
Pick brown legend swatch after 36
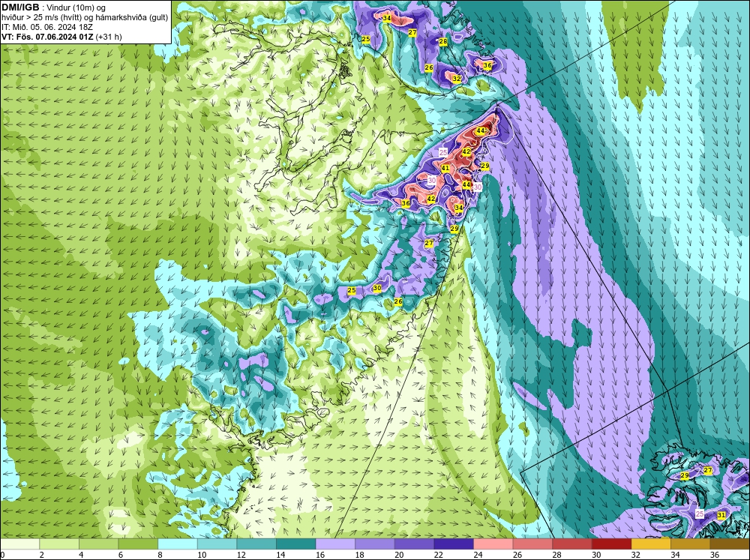tap(730, 544)
